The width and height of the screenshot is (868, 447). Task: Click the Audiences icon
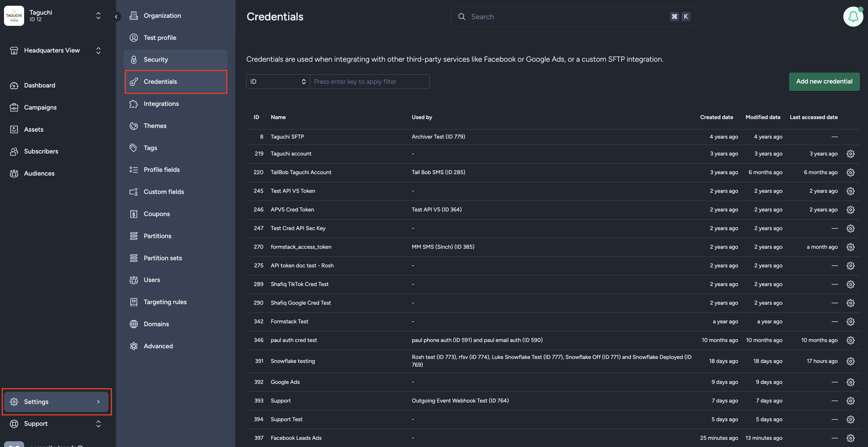[x=14, y=173]
